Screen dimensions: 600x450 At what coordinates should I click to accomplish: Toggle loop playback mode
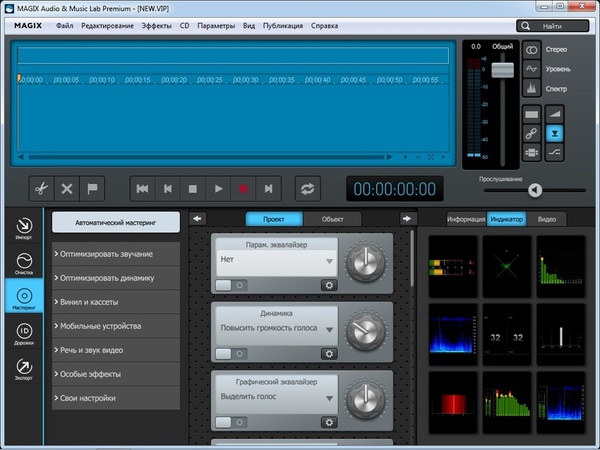click(308, 189)
